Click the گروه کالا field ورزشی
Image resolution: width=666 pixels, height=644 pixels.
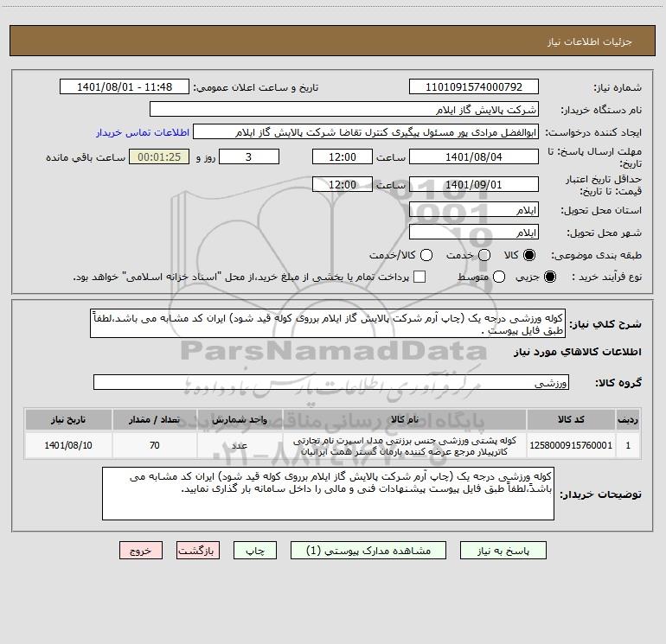coord(331,382)
